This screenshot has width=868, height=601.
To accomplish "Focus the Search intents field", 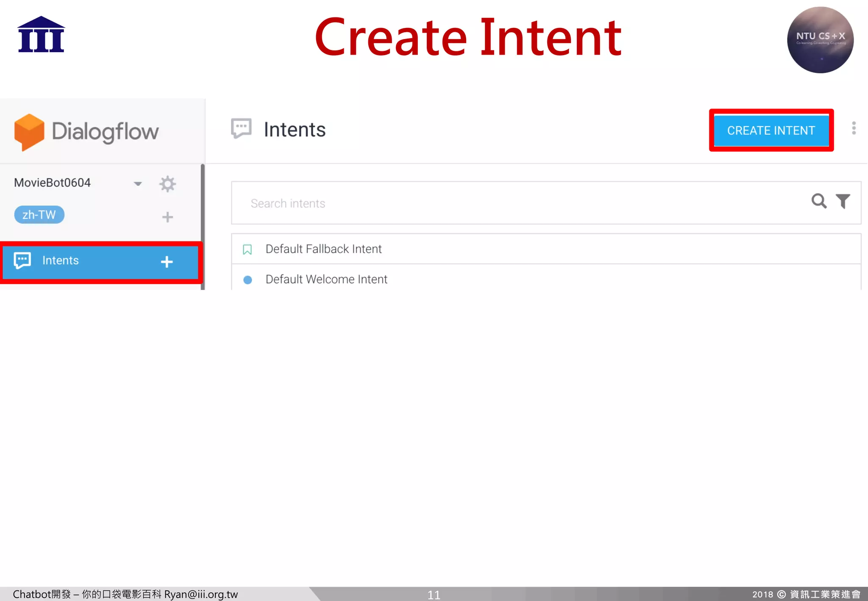I will click(x=546, y=203).
